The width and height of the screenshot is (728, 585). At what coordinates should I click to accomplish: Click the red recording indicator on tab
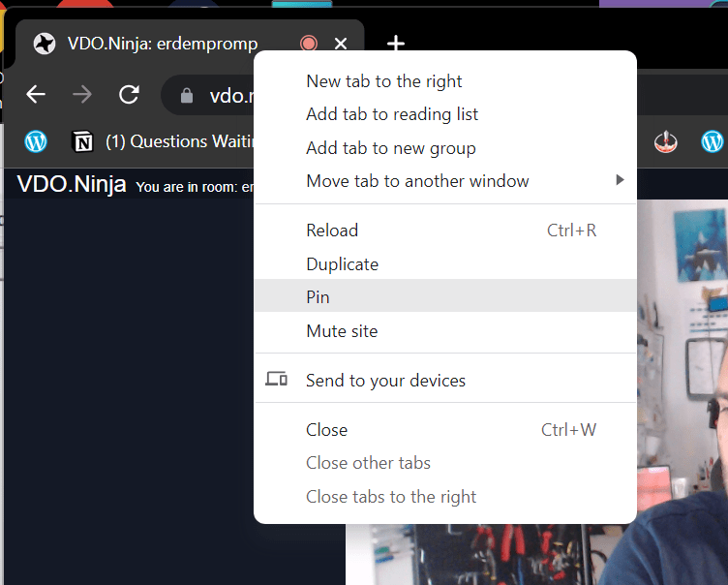click(x=309, y=44)
